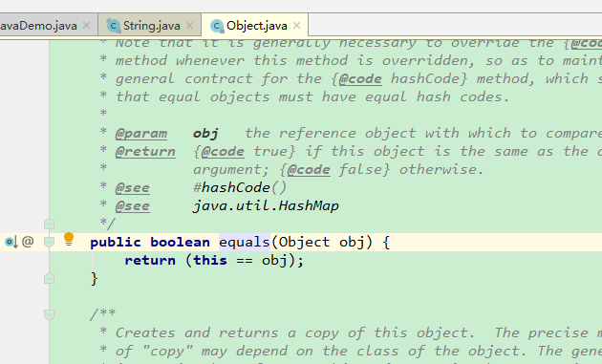Switch to the String.java tab
Viewport: 602px width, 364px height.
(151, 26)
